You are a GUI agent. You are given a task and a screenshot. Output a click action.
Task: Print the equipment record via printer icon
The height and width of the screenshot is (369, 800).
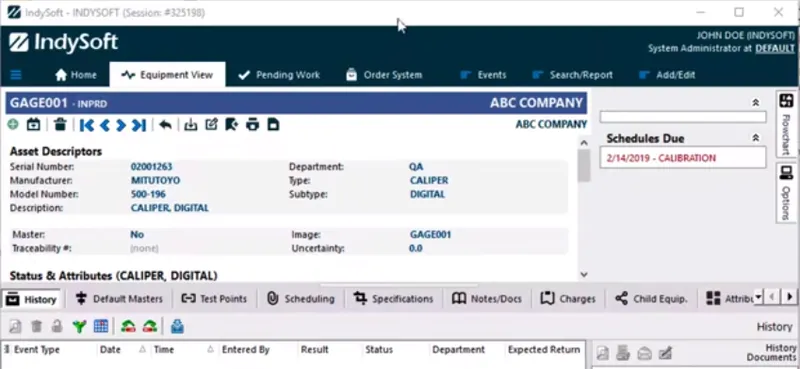tap(253, 125)
